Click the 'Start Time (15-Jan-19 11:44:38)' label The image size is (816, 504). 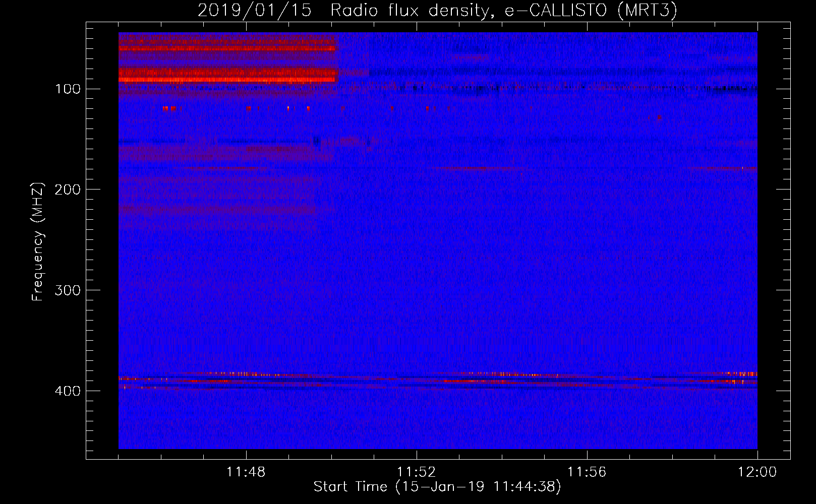click(x=437, y=487)
